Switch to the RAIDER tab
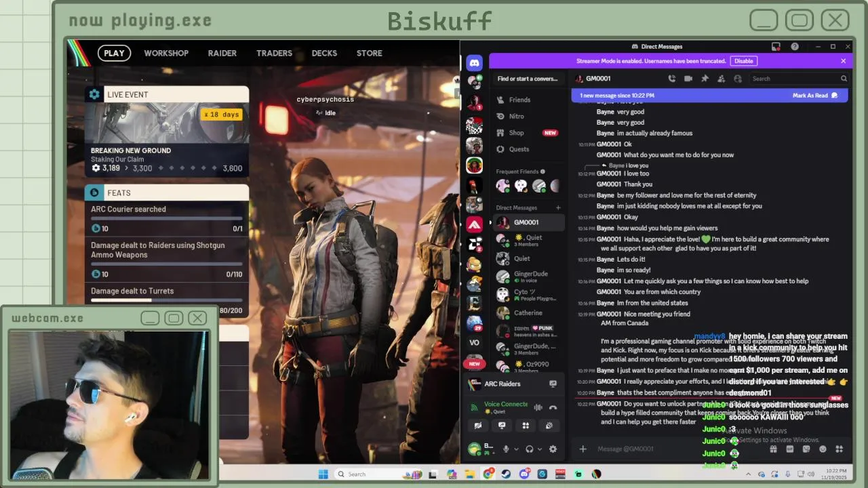 (x=222, y=53)
